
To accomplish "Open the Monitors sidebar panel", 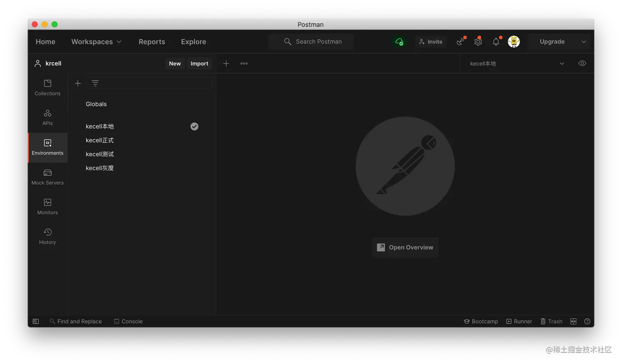I will 47,207.
